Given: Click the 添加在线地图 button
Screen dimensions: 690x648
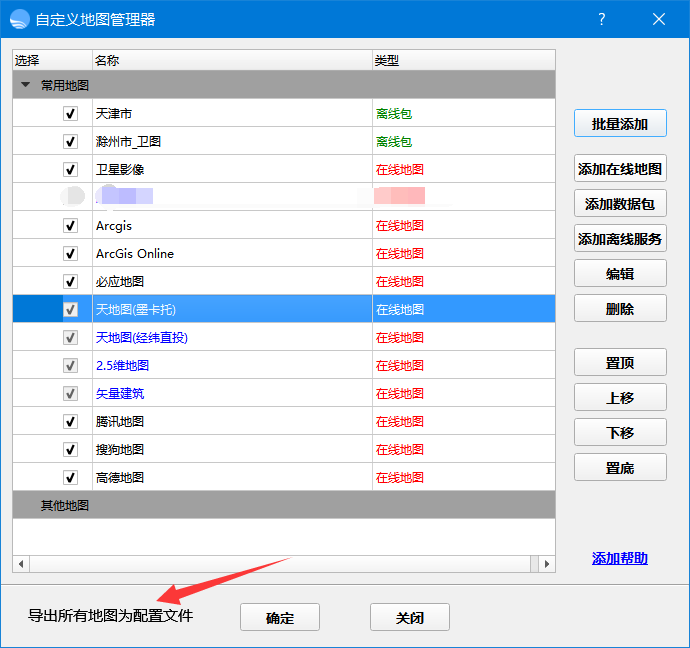Looking at the screenshot, I should [x=620, y=170].
